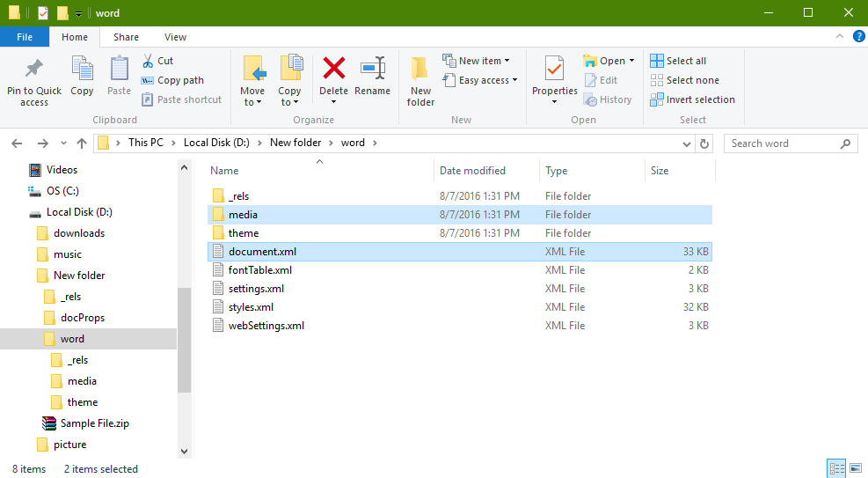Viewport: 868px width, 478px height.
Task: Expand the address bar history dropdown
Action: click(x=687, y=144)
